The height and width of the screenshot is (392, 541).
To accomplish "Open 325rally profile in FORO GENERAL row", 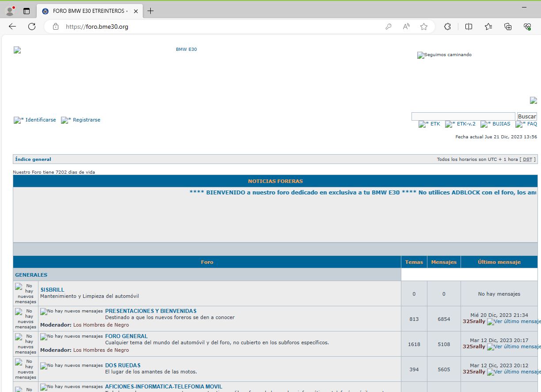I will pos(474,346).
